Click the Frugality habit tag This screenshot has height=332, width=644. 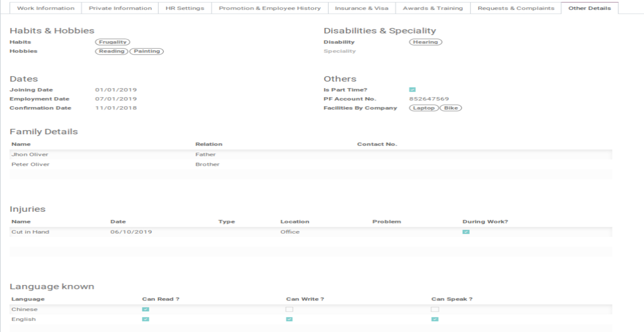112,42
